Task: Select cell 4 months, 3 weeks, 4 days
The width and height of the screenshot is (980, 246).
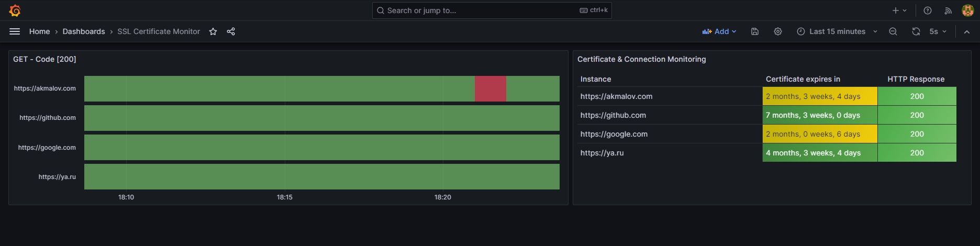Action: [820, 153]
